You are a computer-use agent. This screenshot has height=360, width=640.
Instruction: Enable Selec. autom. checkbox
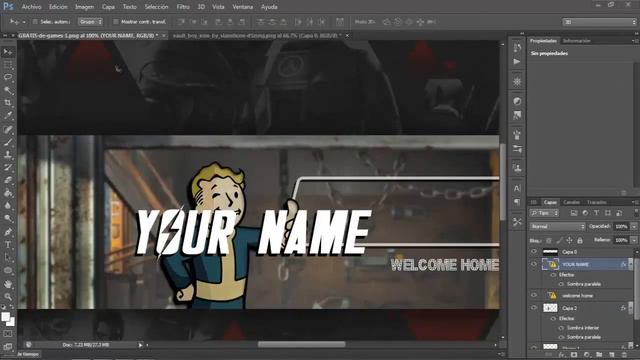(x=35, y=22)
